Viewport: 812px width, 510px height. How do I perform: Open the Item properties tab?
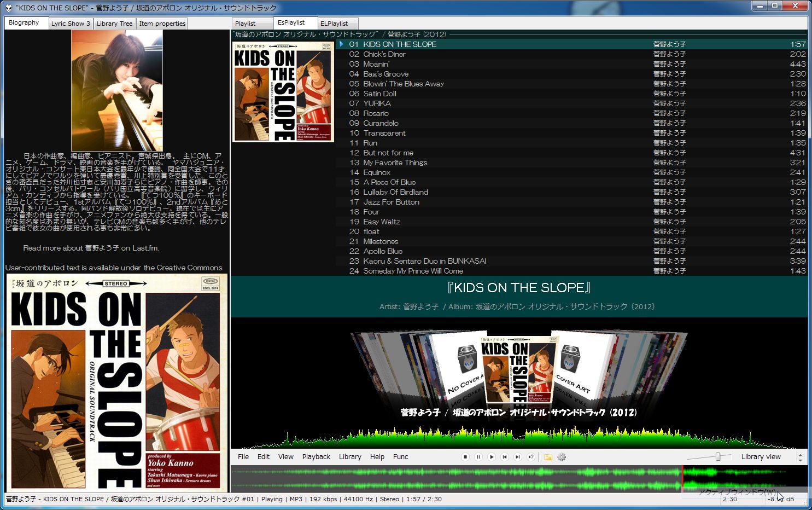click(162, 24)
